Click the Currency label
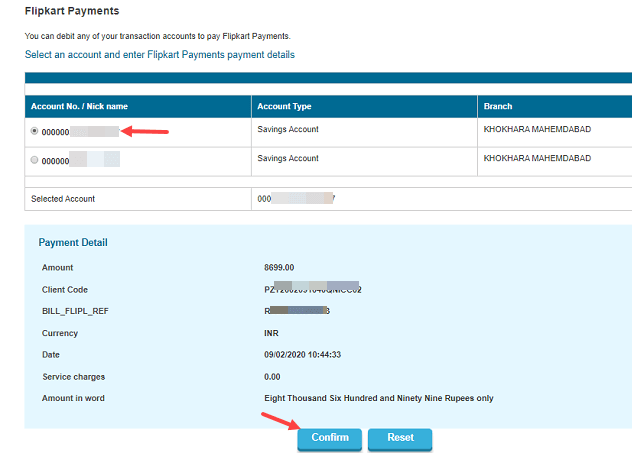 pyautogui.click(x=60, y=333)
